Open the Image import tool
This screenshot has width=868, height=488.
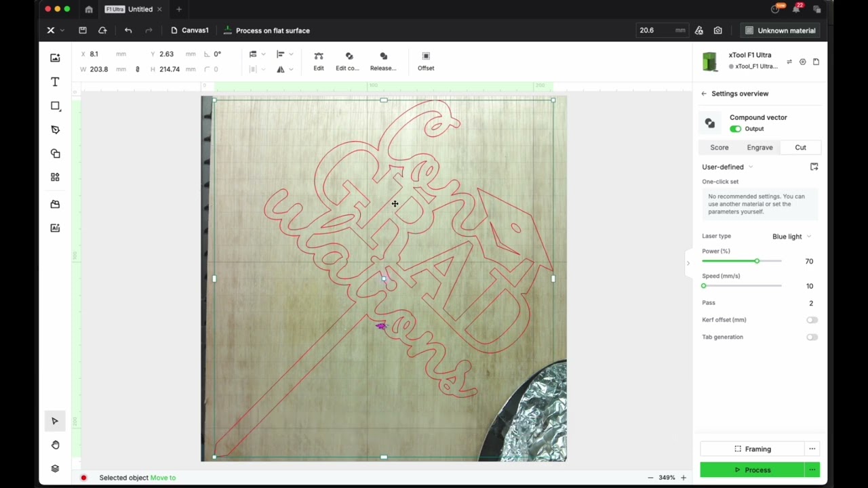[x=55, y=58]
